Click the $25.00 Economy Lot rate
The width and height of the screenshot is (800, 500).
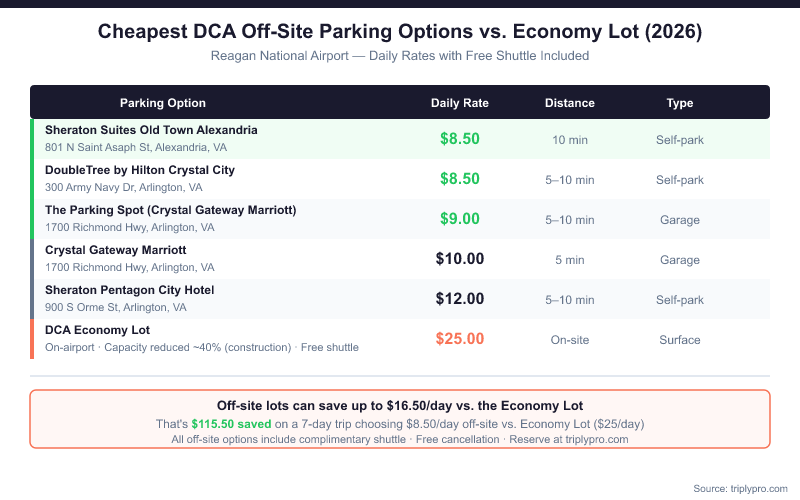[460, 340]
